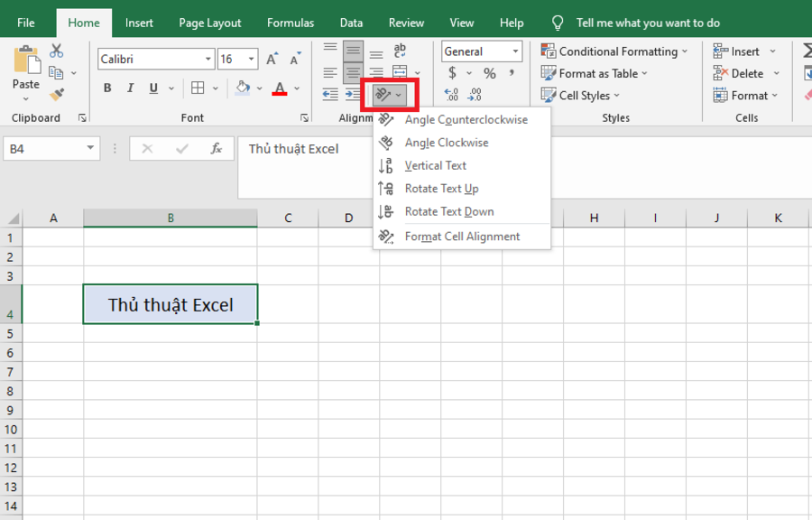Increase font size with large A
This screenshot has height=520, width=812.
click(272, 59)
